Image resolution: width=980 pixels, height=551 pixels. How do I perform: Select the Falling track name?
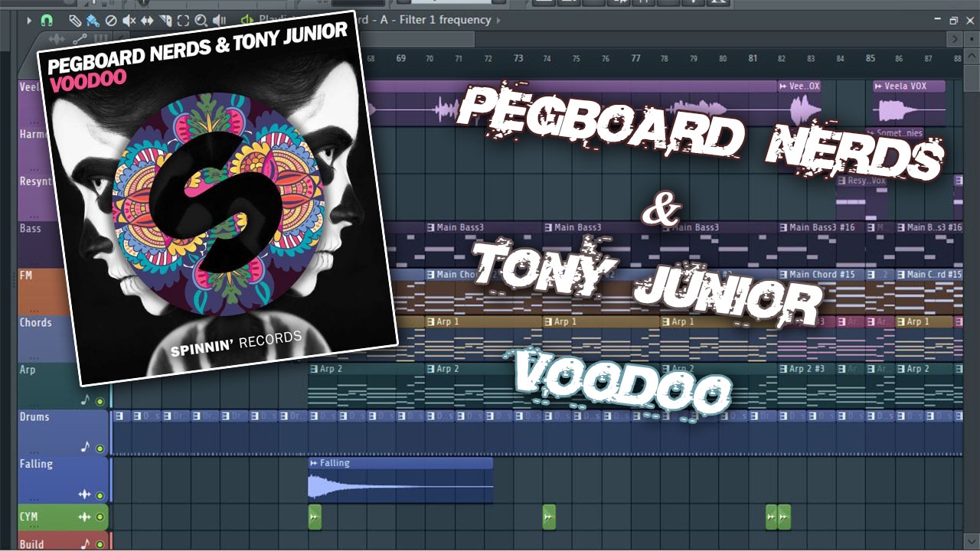coord(36,464)
